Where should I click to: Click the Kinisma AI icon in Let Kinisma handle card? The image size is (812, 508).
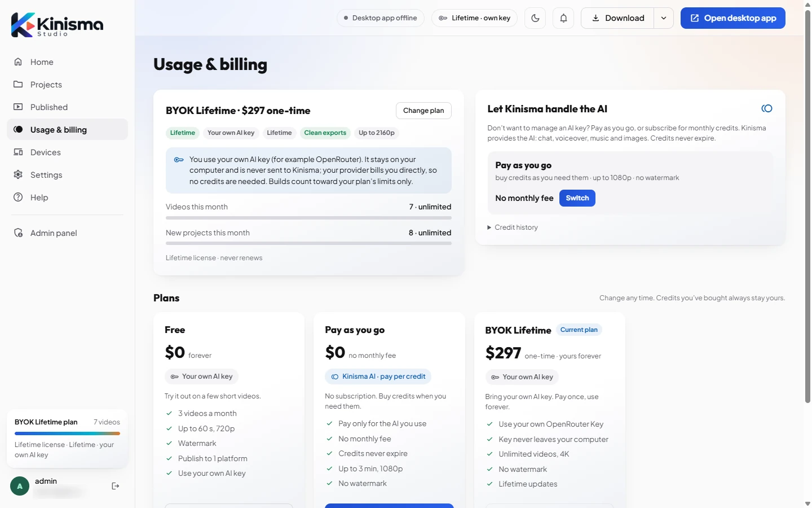767,108
